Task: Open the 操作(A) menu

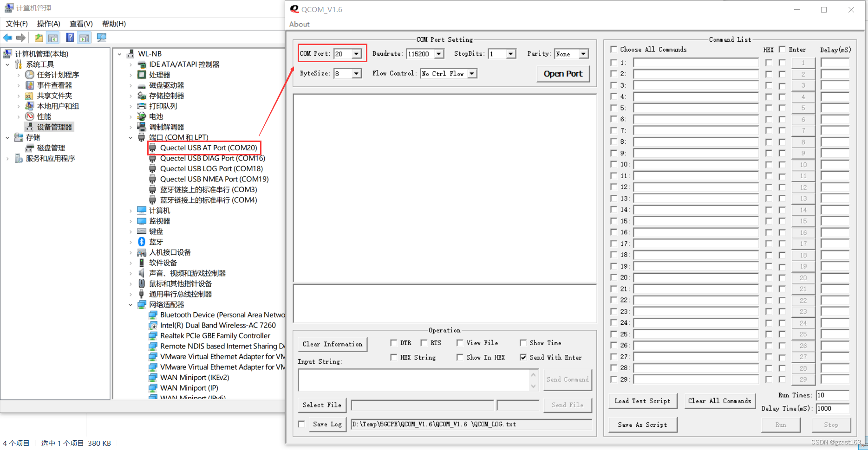Action: click(x=48, y=24)
